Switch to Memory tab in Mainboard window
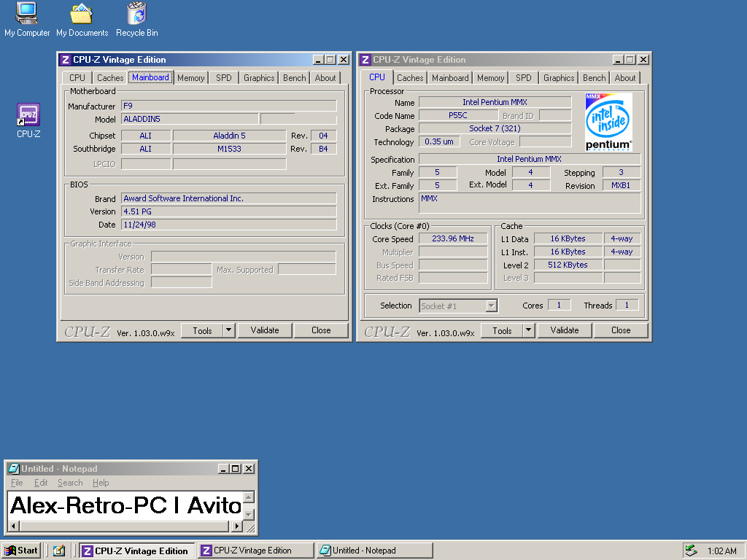Image resolution: width=747 pixels, height=560 pixels. [x=190, y=78]
